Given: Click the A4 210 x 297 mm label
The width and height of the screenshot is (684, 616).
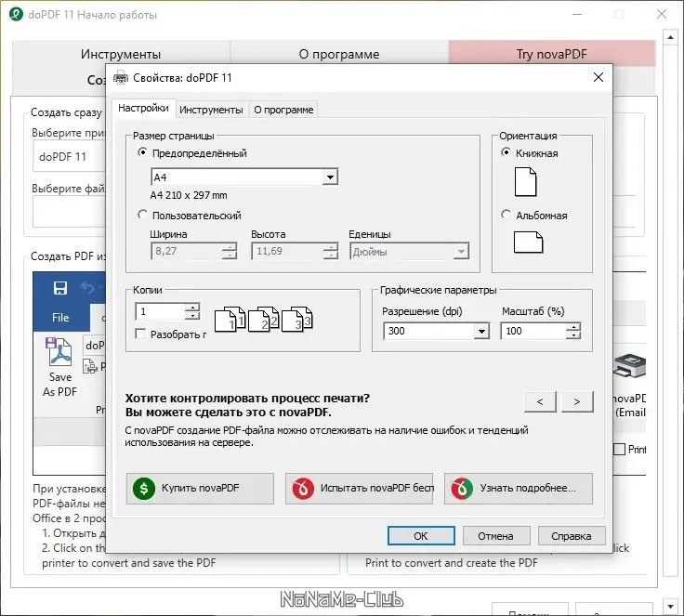Looking at the screenshot, I should 189,195.
